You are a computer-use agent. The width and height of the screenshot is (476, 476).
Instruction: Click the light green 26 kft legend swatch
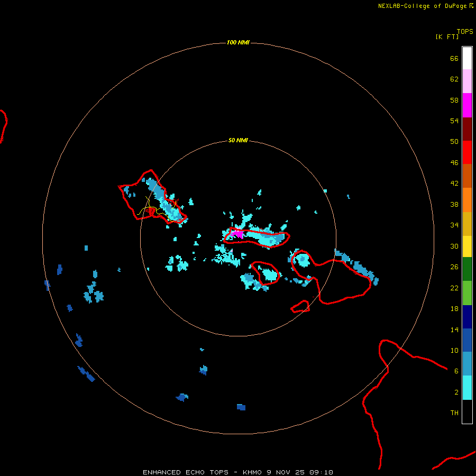coord(467,293)
